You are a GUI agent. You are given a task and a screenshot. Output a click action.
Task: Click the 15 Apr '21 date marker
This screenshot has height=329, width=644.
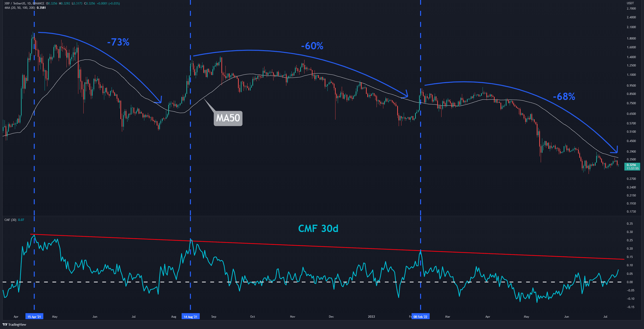pyautogui.click(x=34, y=317)
